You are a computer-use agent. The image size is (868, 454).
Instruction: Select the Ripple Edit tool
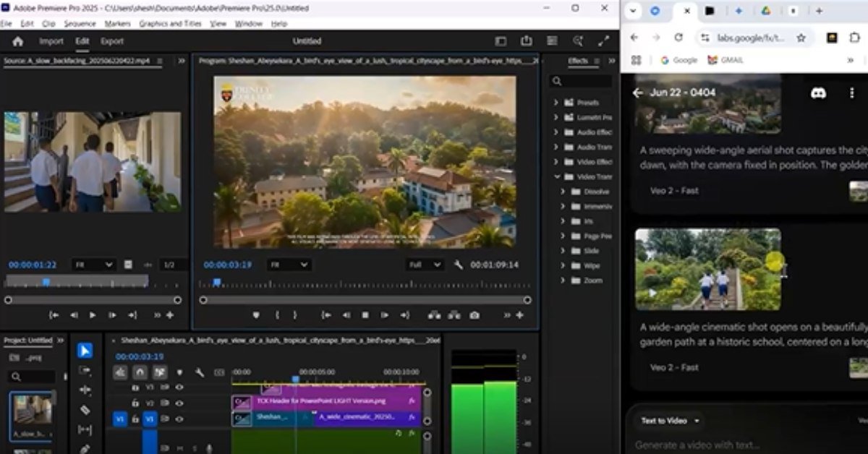85,390
